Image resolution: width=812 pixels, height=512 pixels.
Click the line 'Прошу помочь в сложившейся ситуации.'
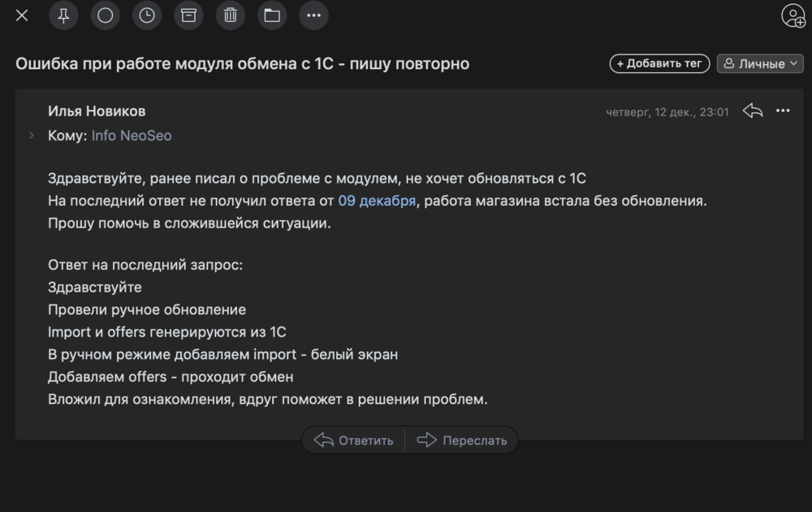189,223
